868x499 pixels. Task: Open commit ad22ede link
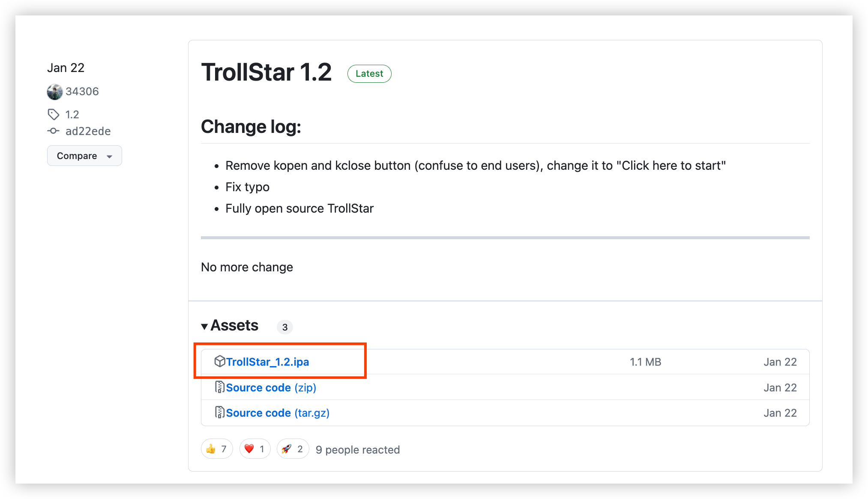pyautogui.click(x=88, y=131)
